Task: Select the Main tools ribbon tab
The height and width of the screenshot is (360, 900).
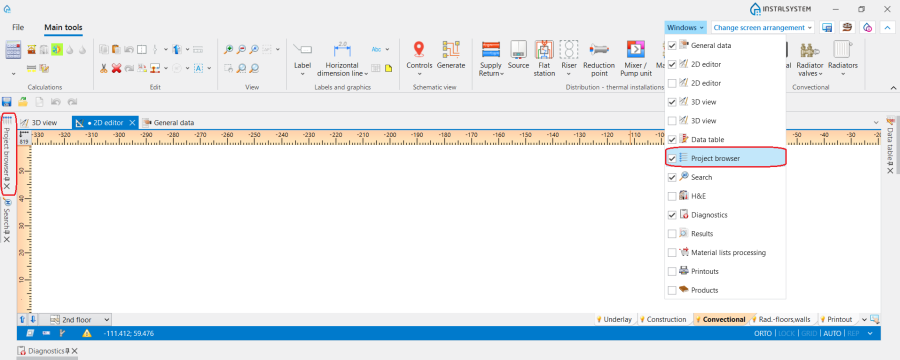Action: 63,28
